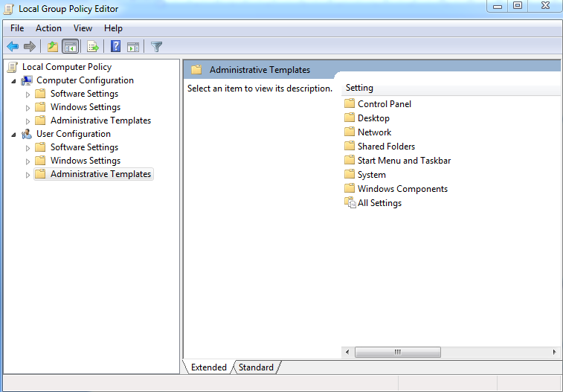Image resolution: width=563 pixels, height=392 pixels.
Task: Collapse the Computer Configuration node
Action: pyautogui.click(x=13, y=81)
